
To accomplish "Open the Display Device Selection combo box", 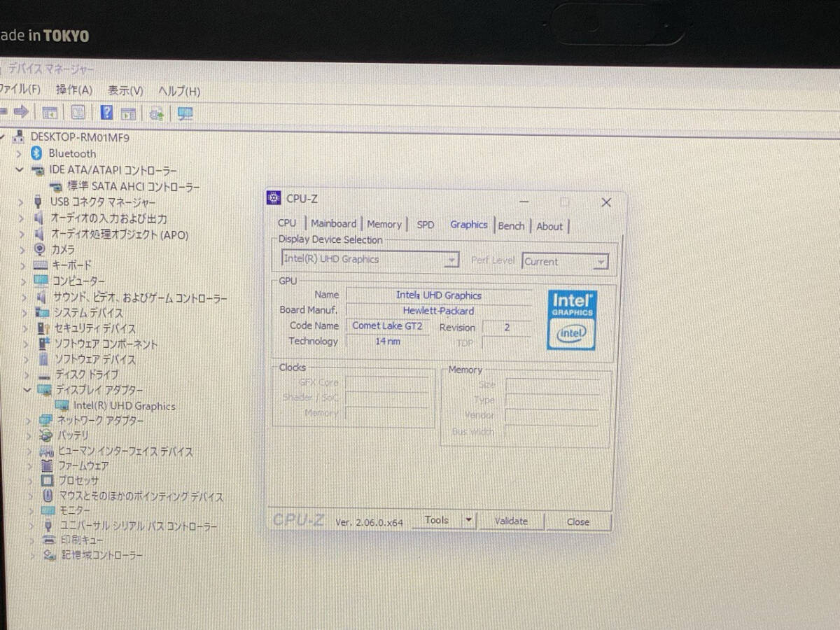I will click(370, 260).
